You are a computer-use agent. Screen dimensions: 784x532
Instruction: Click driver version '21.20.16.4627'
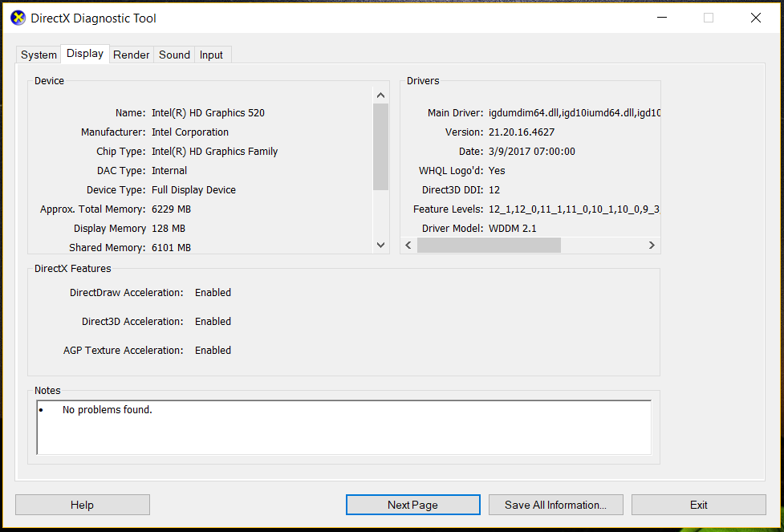522,132
